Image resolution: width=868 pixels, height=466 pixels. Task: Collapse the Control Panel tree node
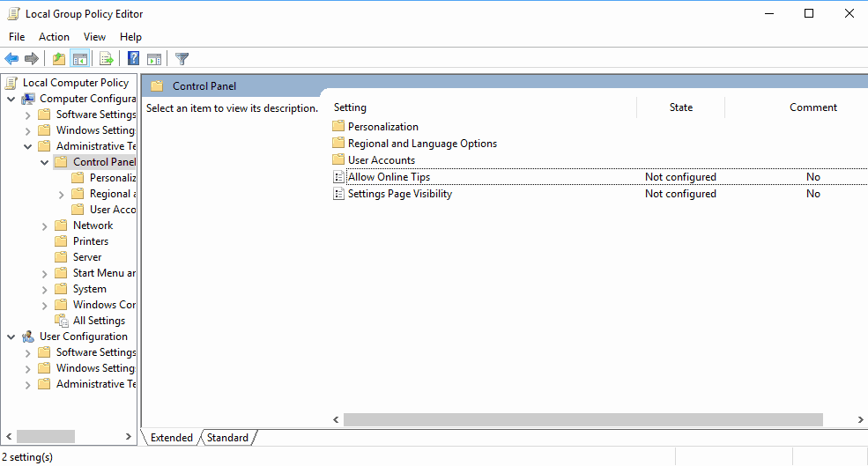[45, 163]
